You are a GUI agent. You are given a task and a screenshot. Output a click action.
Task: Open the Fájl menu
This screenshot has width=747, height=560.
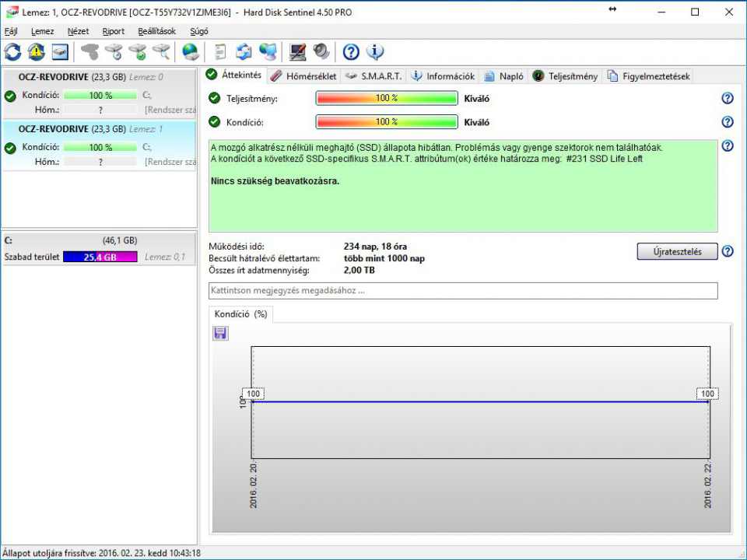11,31
